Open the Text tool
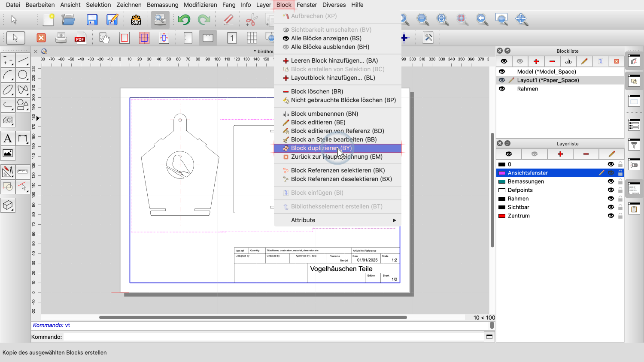The height and width of the screenshot is (362, 644). click(x=7, y=138)
